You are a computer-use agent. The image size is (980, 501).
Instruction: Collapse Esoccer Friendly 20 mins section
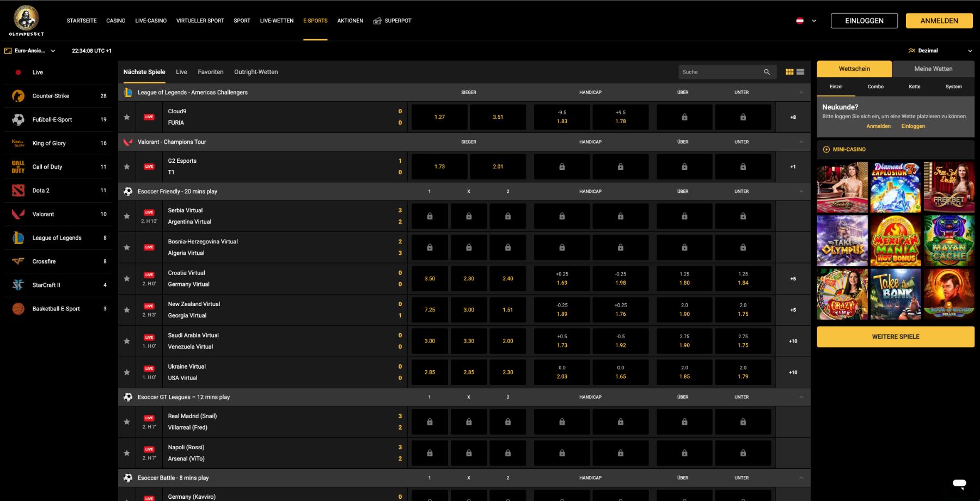pyautogui.click(x=801, y=192)
